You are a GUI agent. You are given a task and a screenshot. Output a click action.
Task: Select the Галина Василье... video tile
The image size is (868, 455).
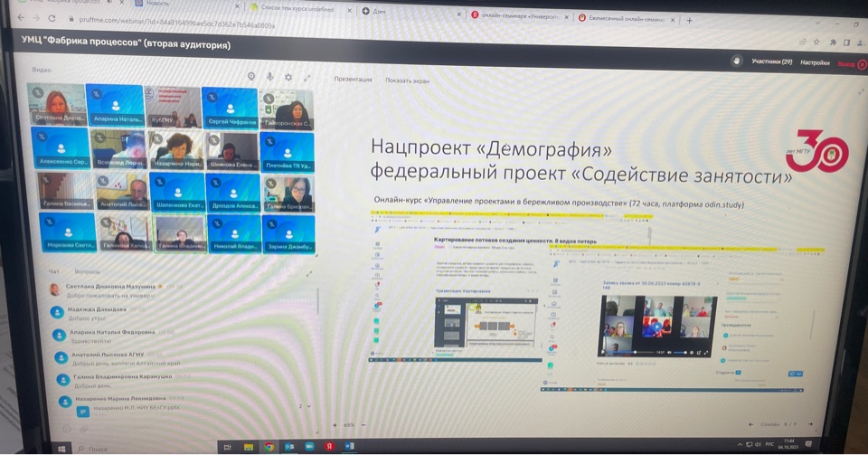65,190
